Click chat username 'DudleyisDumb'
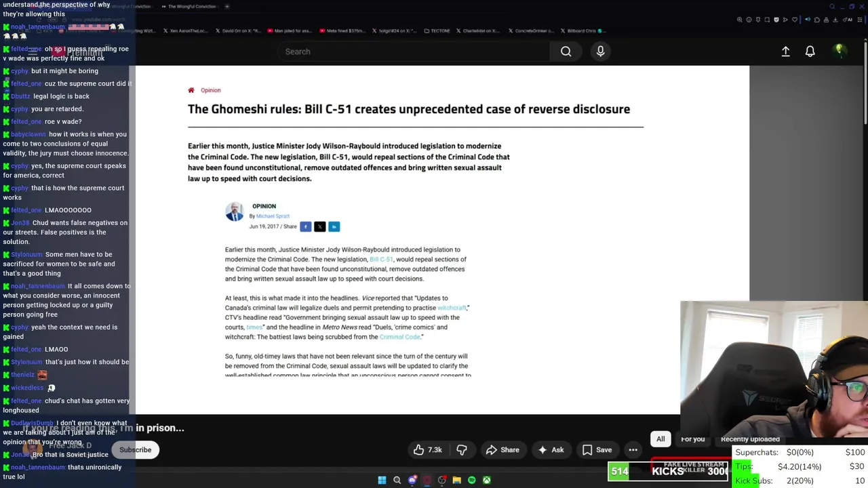 tap(32, 423)
